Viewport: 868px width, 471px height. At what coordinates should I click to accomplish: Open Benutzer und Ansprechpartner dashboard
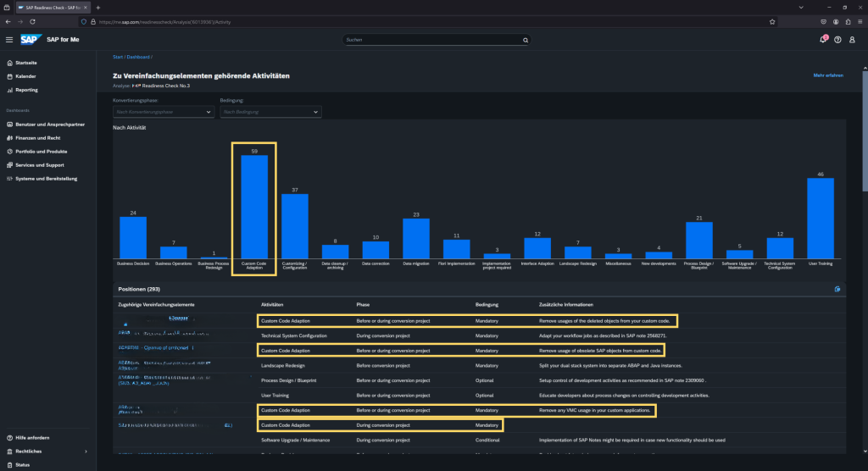(50, 125)
